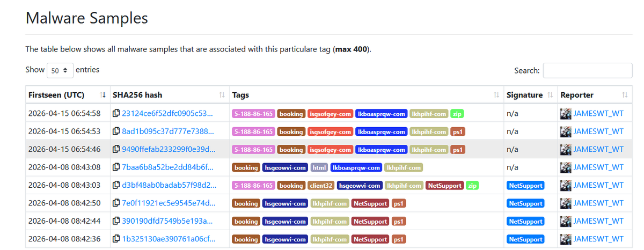Image resolution: width=644 pixels, height=250 pixels.
Task: Copy hash icon for 9490ffefab233299f0e39d
Action: coord(116,150)
